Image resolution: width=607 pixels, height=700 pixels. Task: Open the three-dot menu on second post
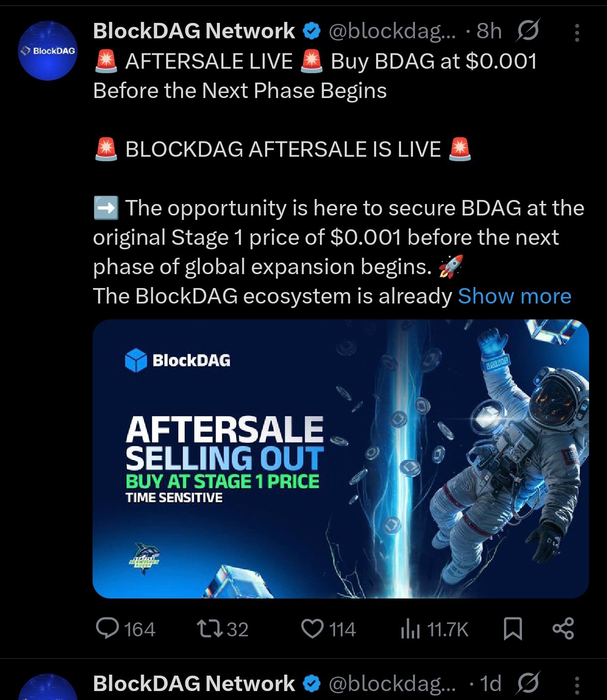pyautogui.click(x=577, y=685)
